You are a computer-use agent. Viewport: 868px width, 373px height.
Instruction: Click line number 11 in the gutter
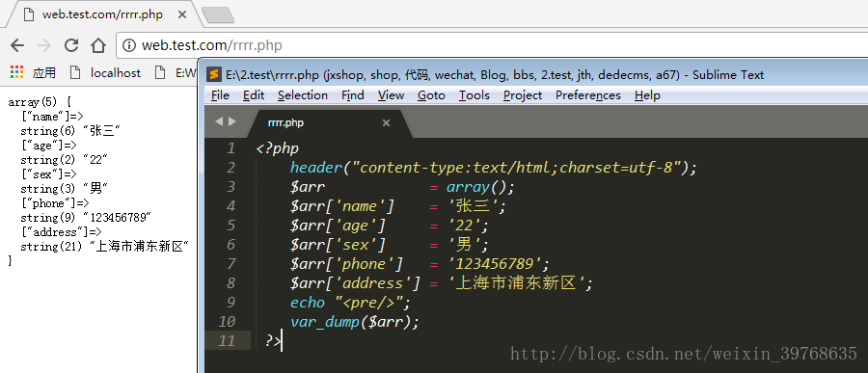[x=227, y=340]
